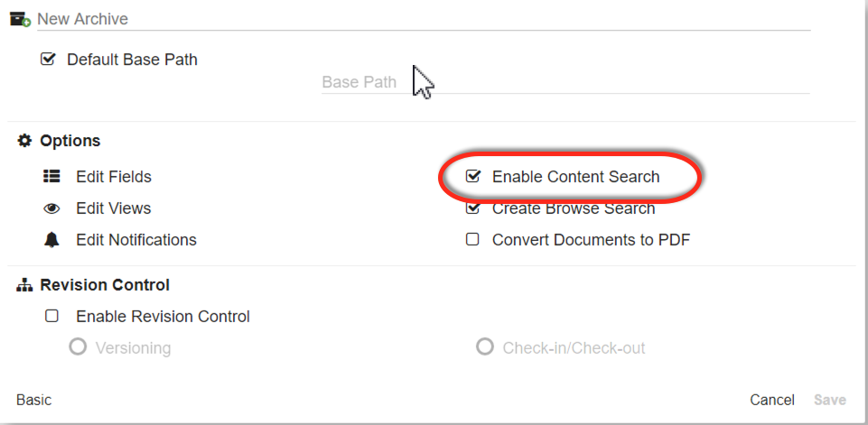The height and width of the screenshot is (425, 868).
Task: Check Convert Documents to PDF
Action: point(472,240)
